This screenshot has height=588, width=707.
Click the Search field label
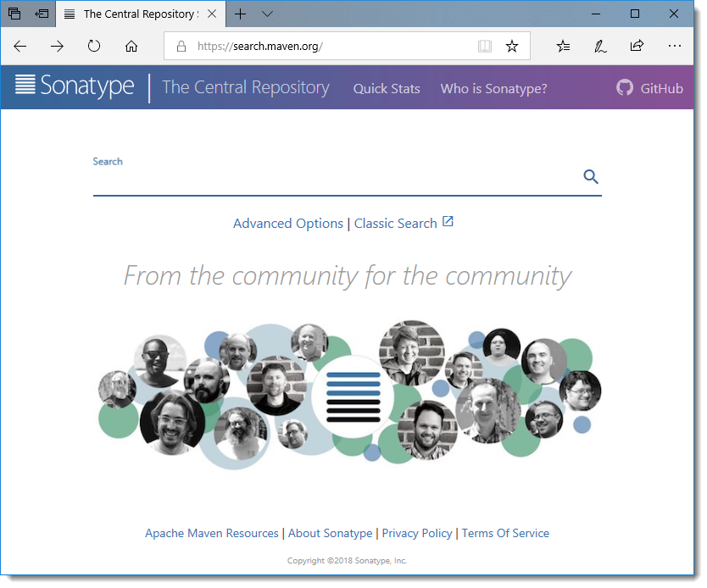[108, 161]
